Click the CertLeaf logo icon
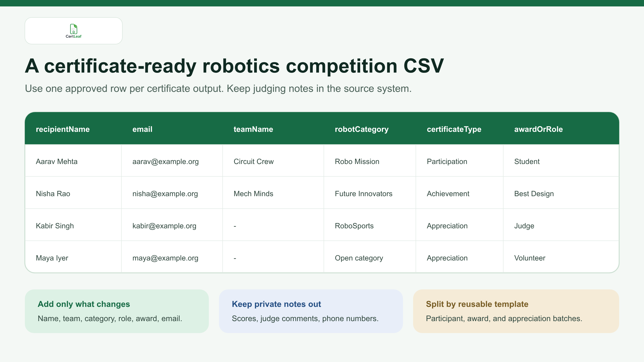This screenshot has width=644, height=362. tap(74, 31)
